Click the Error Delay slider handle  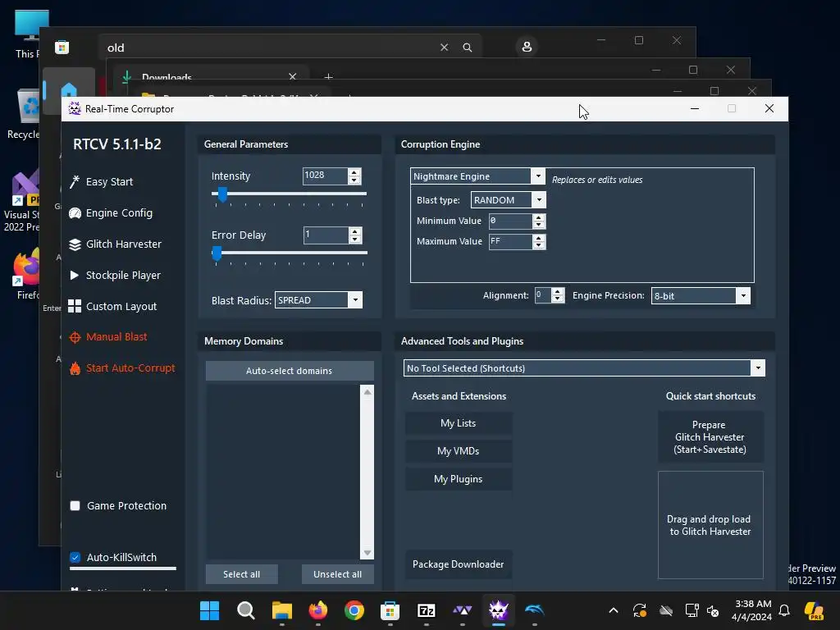point(217,254)
